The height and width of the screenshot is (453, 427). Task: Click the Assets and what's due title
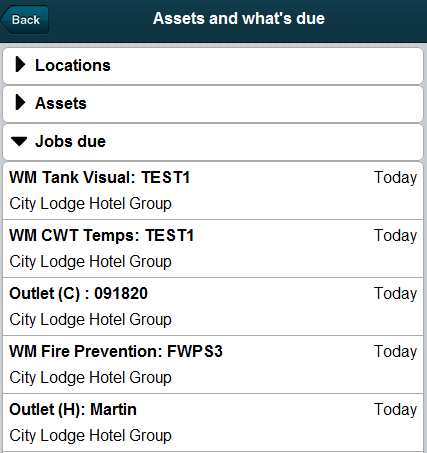pos(239,18)
